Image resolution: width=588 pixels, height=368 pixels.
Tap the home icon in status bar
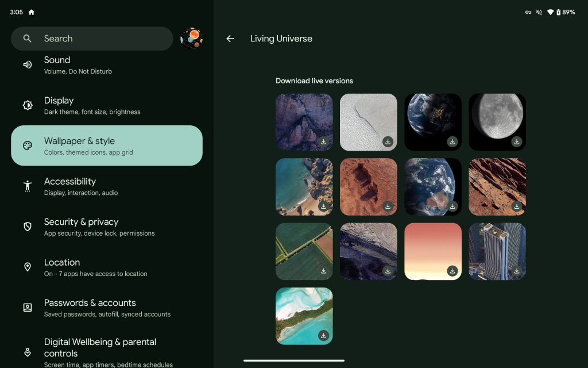click(x=31, y=12)
